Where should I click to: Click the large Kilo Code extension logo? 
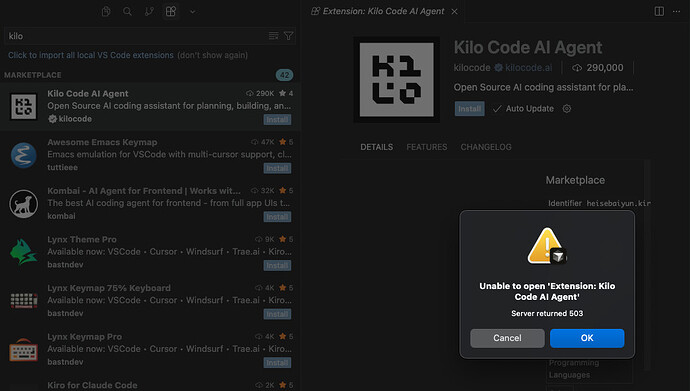[396, 80]
